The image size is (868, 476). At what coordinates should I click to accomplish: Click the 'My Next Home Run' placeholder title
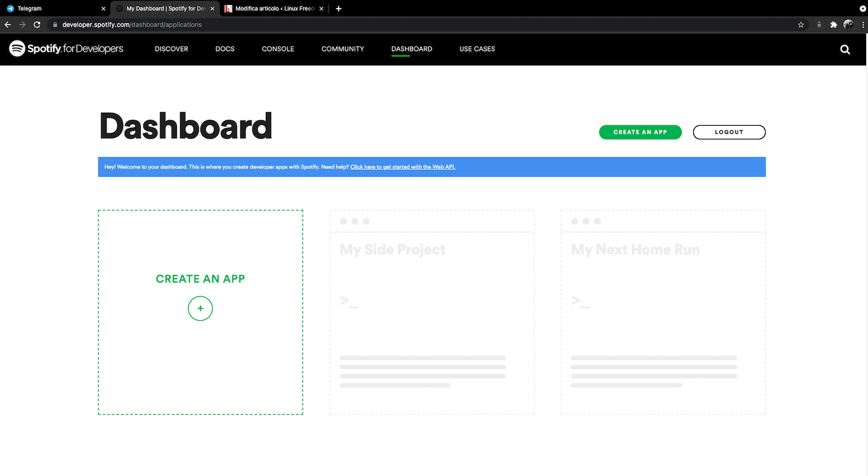[635, 250]
